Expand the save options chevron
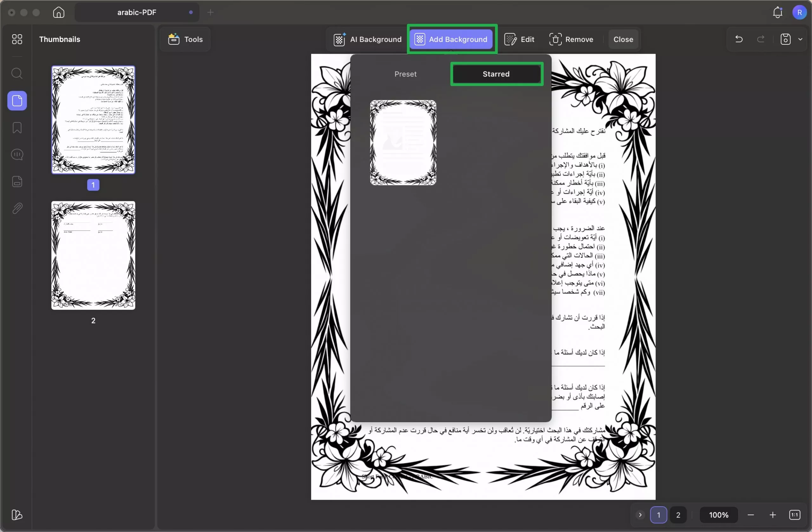Screen dimensions: 812x532 tap(801, 39)
